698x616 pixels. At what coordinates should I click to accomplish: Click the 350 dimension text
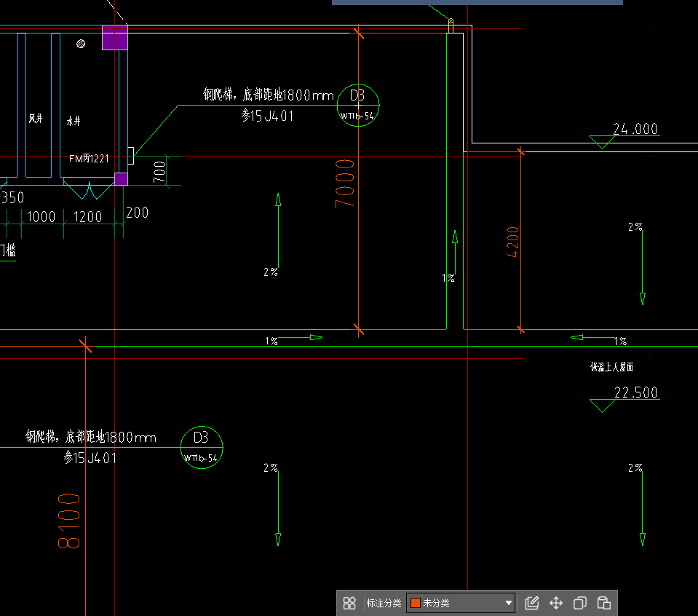coord(12,198)
